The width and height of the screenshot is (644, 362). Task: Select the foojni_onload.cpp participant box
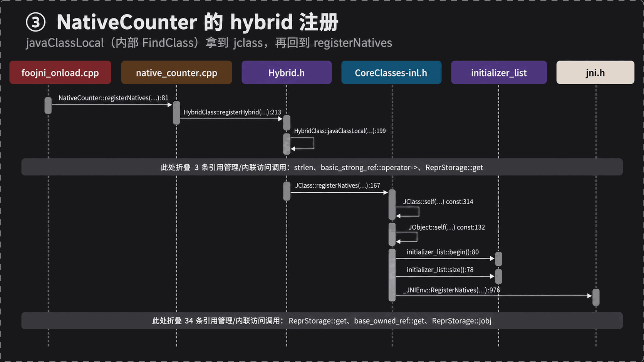coord(60,72)
